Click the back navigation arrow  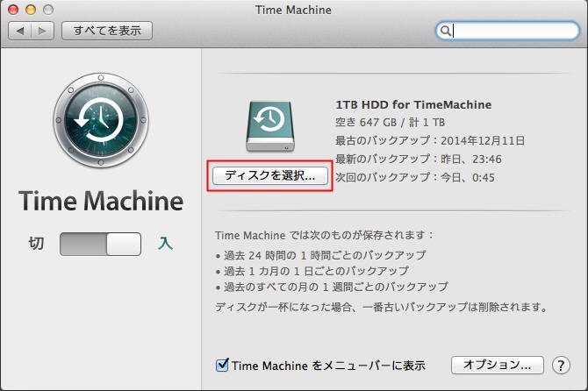[20, 31]
